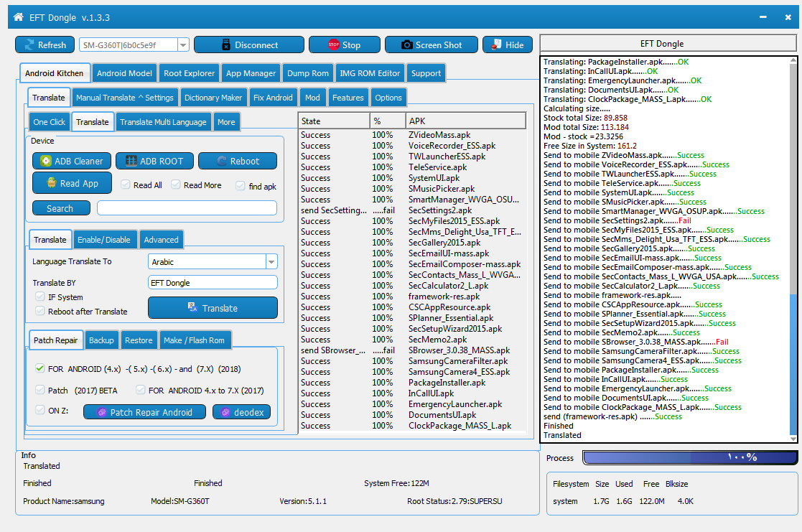Click the ADB Cleaner icon

tap(46, 161)
